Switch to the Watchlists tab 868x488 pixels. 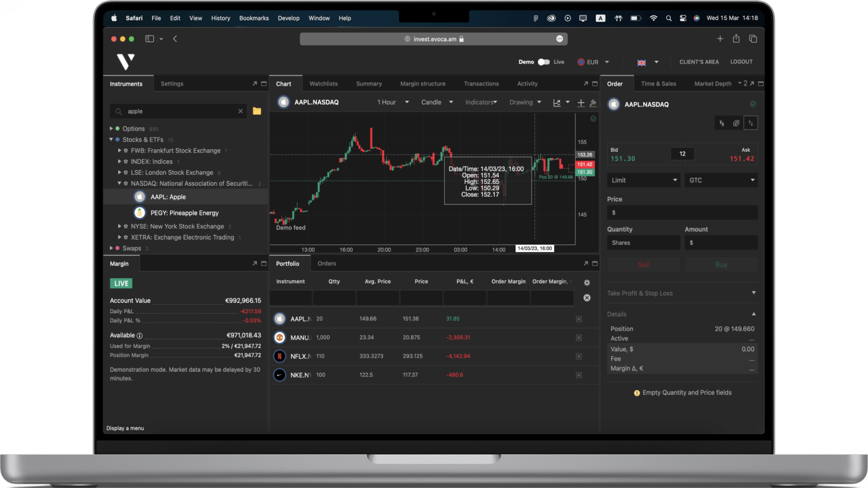(x=323, y=83)
